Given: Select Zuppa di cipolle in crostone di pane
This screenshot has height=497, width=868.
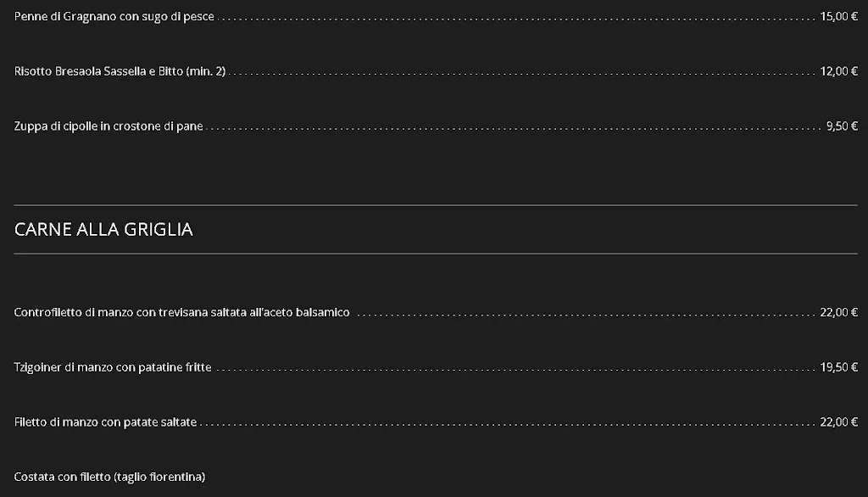Looking at the screenshot, I should 108,126.
